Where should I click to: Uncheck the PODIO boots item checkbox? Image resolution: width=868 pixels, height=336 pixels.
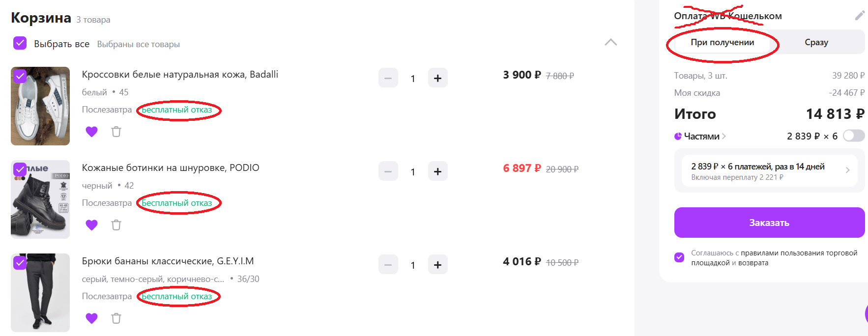[x=20, y=169]
